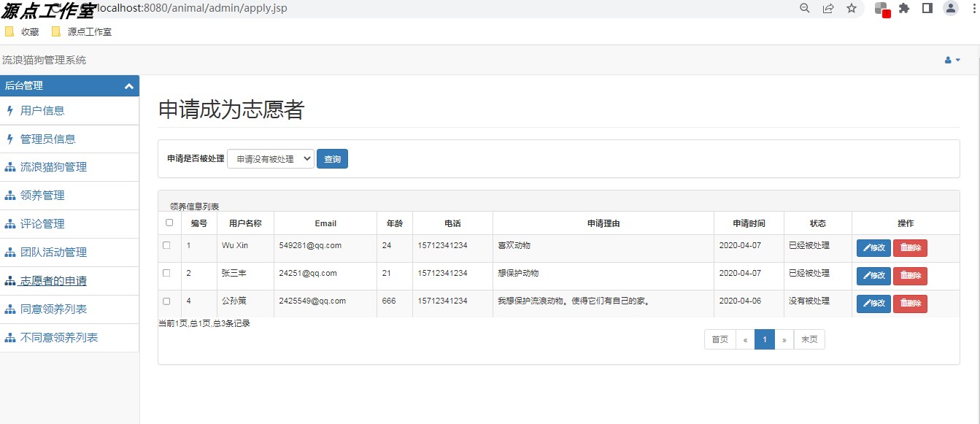Go to 末页 in the pagination bar

tap(809, 339)
